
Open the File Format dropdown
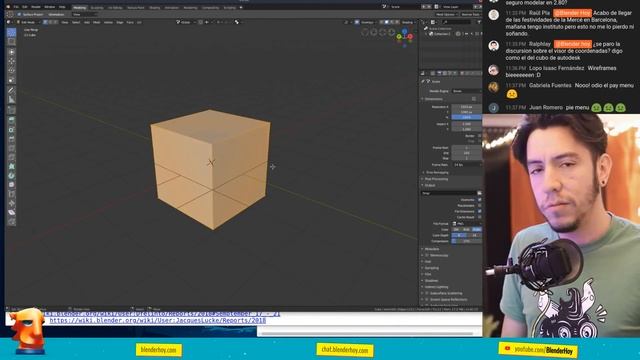click(x=467, y=224)
